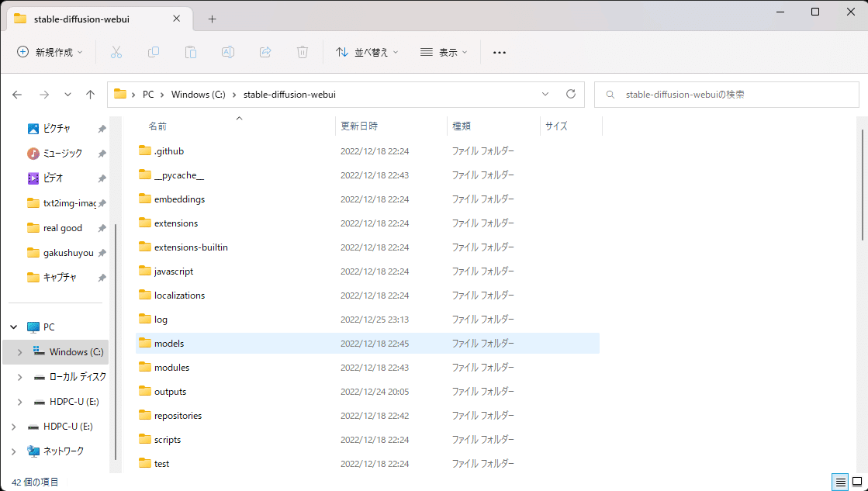Viewport: 868px width, 491px height.
Task: Click the file list vertical scrollbar
Action: 863,185
